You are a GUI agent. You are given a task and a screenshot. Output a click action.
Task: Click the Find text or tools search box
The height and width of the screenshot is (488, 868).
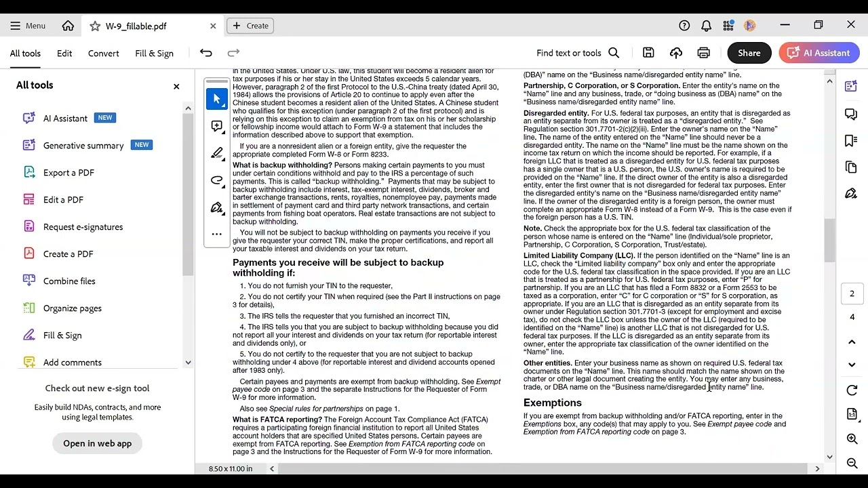(578, 53)
